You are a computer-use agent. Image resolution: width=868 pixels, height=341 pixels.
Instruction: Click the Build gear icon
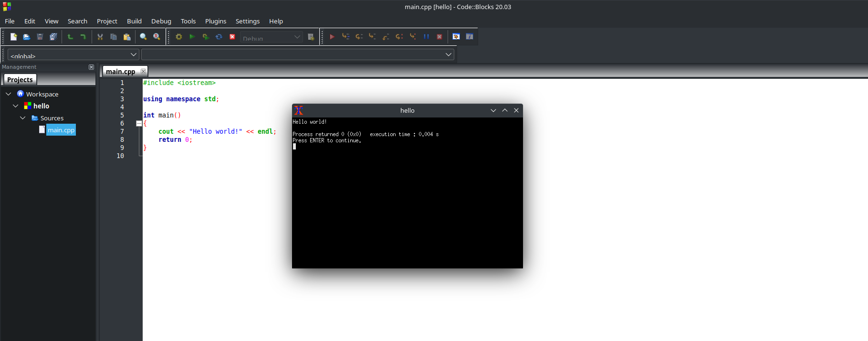[179, 37]
